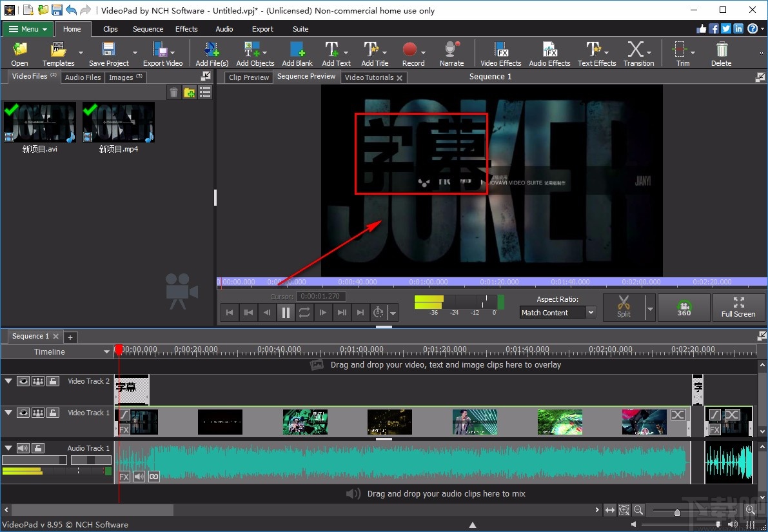The image size is (768, 532).
Task: Open the Audio Effects tool
Action: pyautogui.click(x=549, y=54)
